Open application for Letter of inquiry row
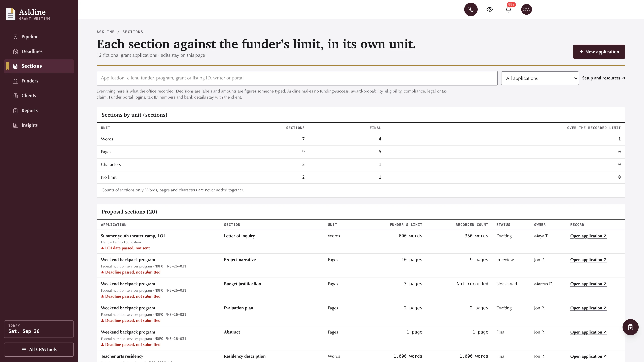644x362 pixels. [588, 236]
